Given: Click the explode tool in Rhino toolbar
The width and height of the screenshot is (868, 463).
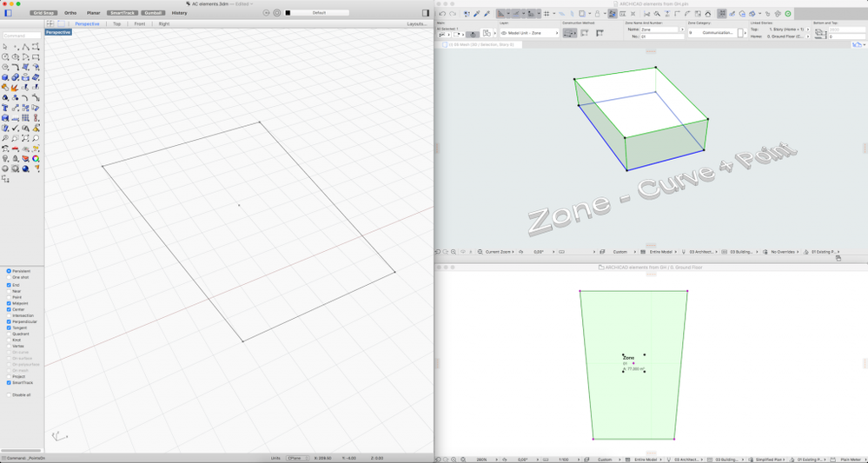Looking at the screenshot, I should [15, 88].
